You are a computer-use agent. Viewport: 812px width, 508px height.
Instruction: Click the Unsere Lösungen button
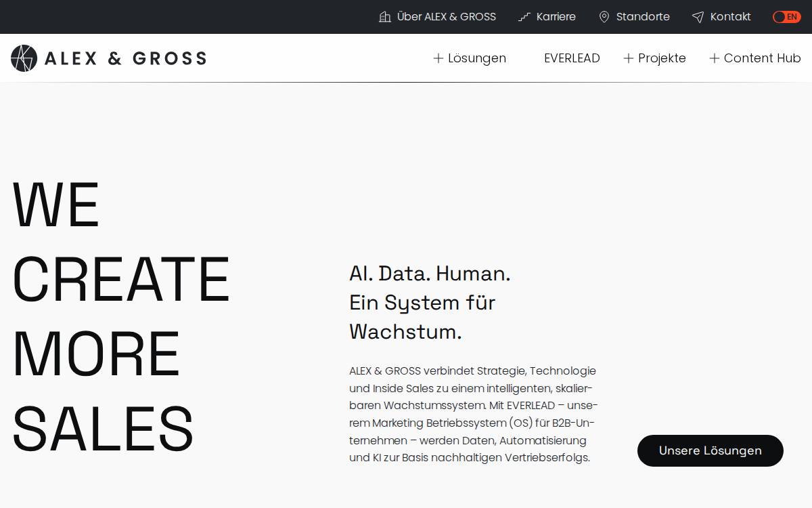[710, 450]
